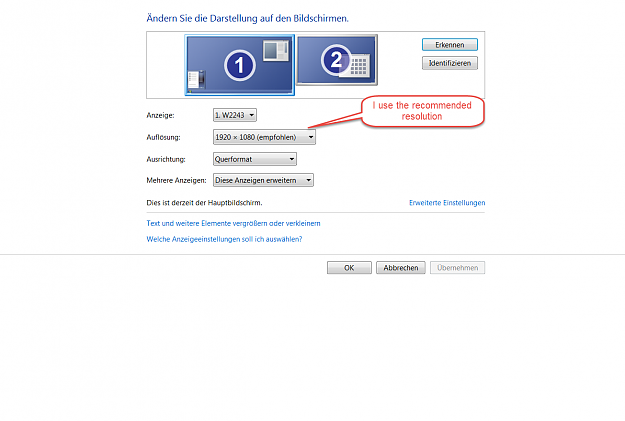Select monitor 1 thumbnail

click(240, 65)
